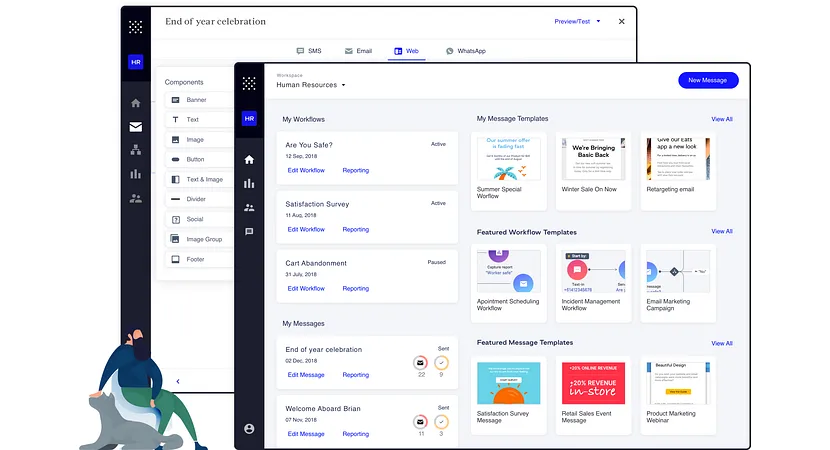Open Reporting for Welcome Aboard Brian
The image size is (830, 450).
point(356,434)
